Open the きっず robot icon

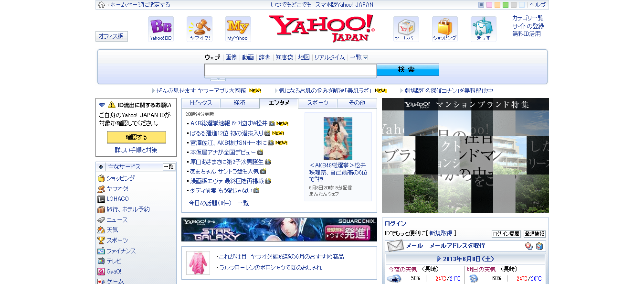[484, 29]
